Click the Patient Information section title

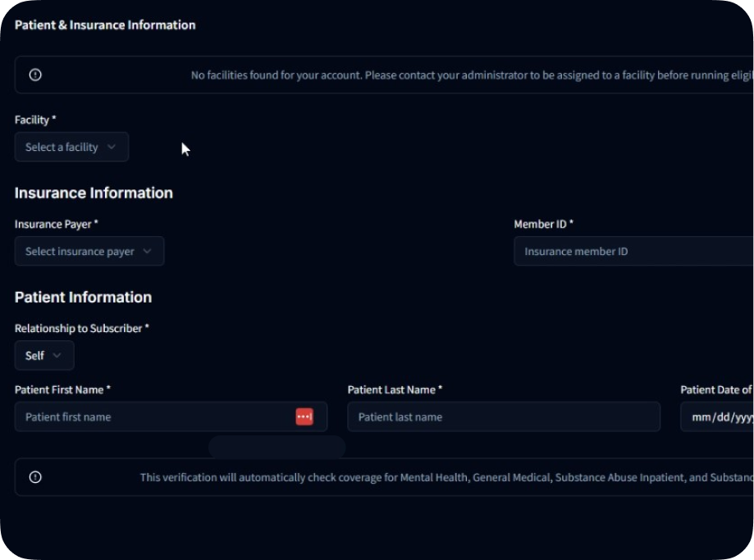[83, 297]
